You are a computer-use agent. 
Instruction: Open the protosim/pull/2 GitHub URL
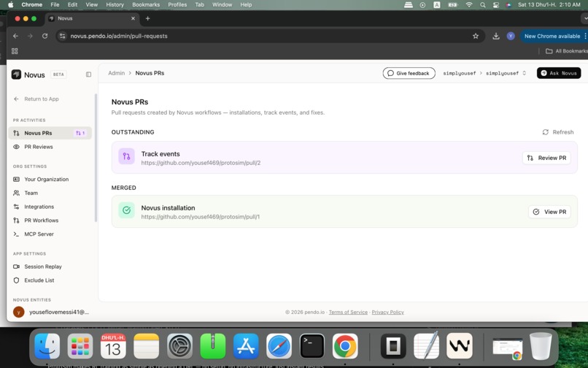[x=201, y=163]
